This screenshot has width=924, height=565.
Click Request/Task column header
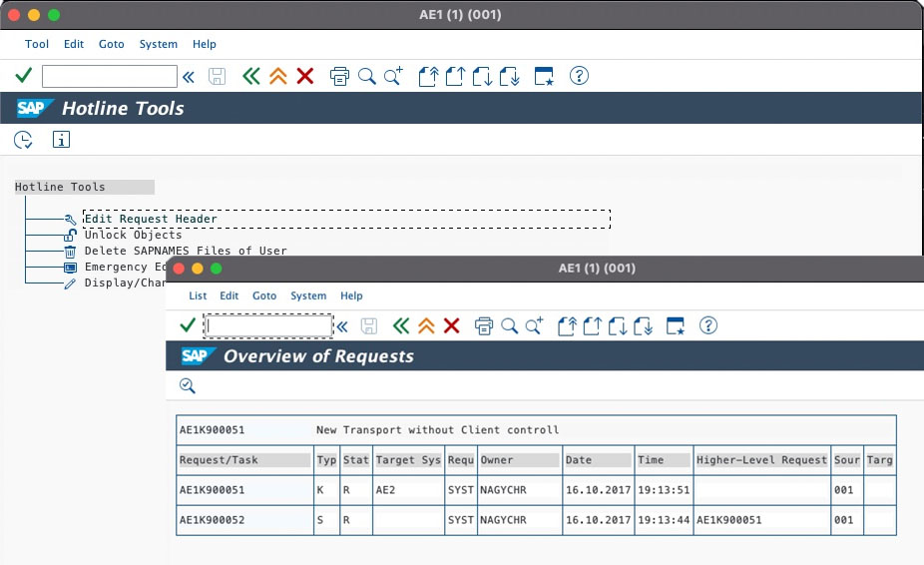click(x=244, y=460)
